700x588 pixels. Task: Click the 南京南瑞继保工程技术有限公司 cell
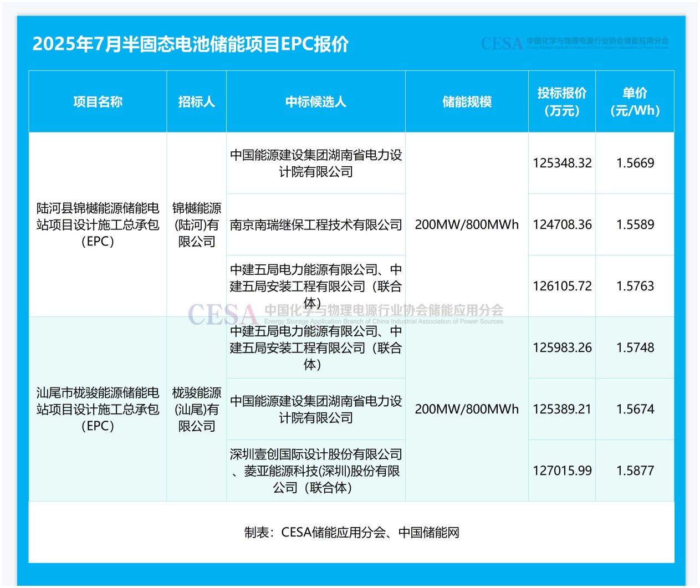click(x=315, y=225)
